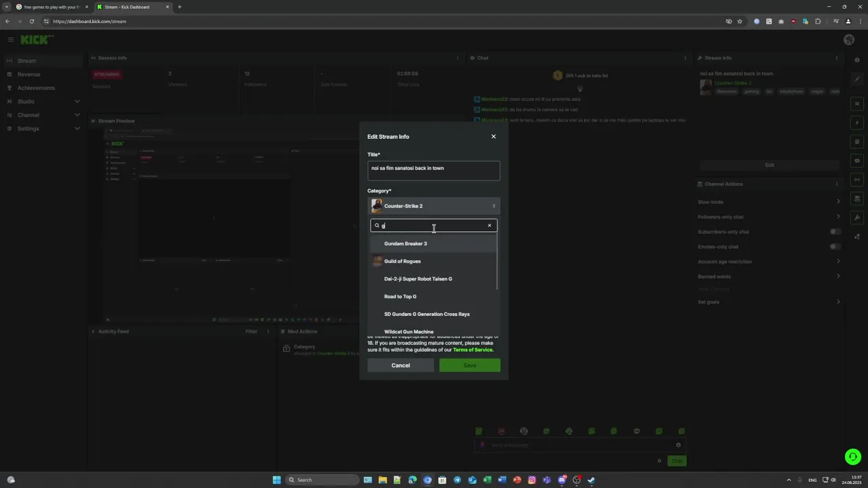Open the Windows Start menu
Screen dimensions: 868x488
click(x=277, y=480)
